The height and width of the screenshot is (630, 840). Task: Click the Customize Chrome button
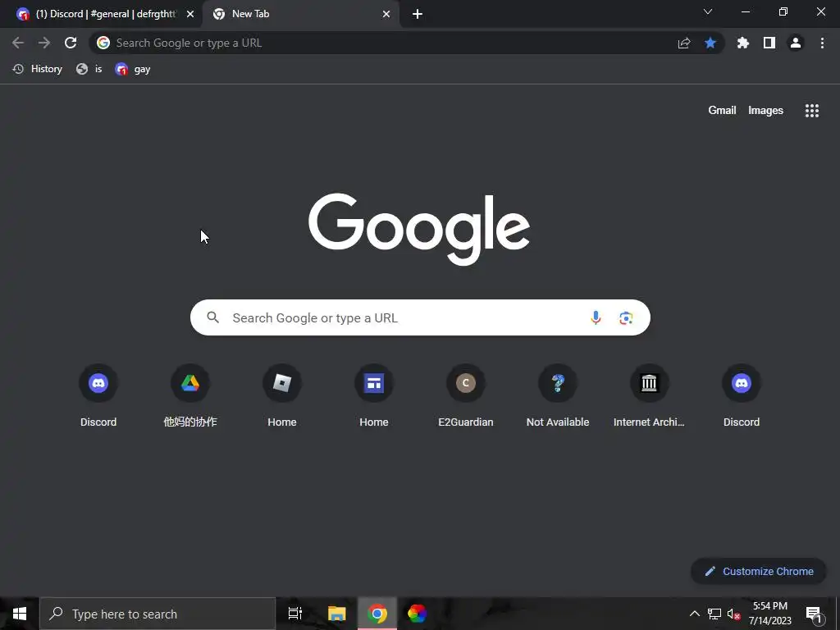759,571
